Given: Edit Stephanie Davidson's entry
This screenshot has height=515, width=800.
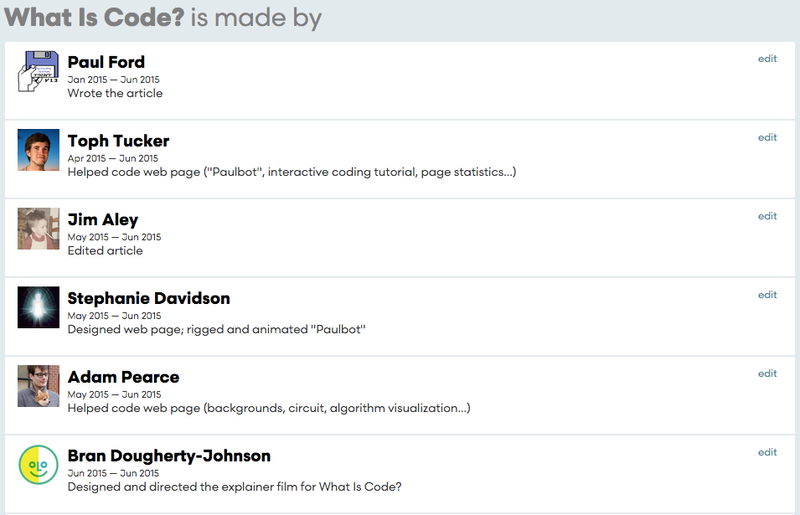Looking at the screenshot, I should [767, 295].
